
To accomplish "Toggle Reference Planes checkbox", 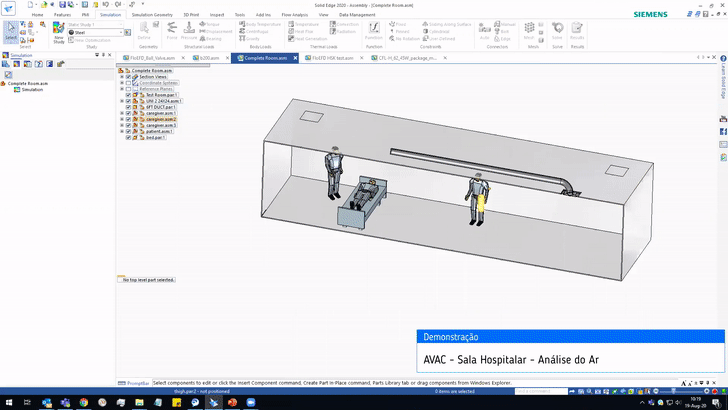I will pos(129,89).
